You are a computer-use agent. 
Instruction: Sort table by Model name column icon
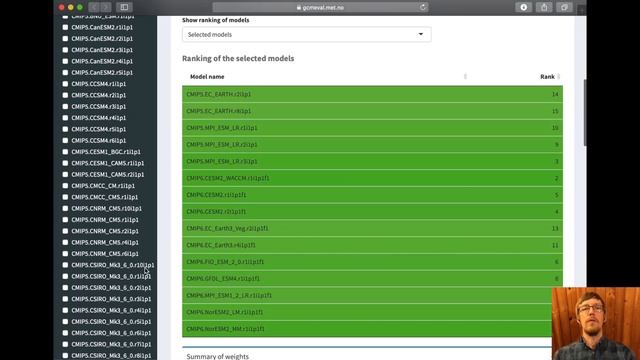coord(465,76)
